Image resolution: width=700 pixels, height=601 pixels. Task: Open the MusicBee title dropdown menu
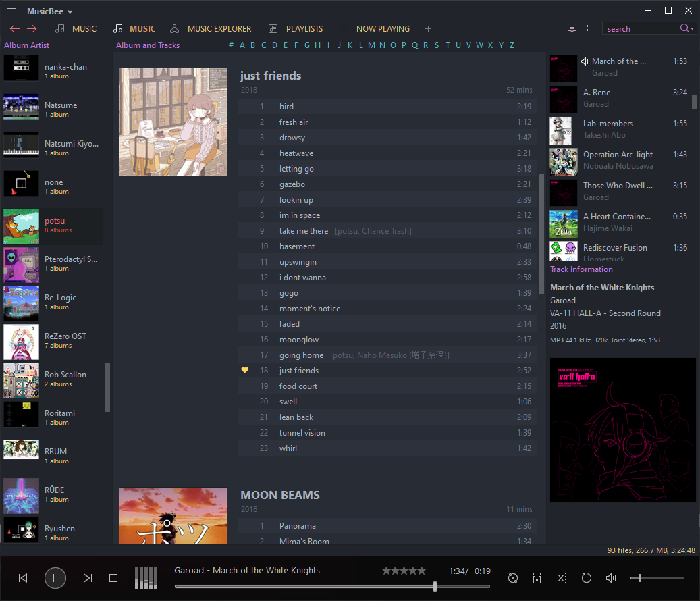click(x=49, y=11)
